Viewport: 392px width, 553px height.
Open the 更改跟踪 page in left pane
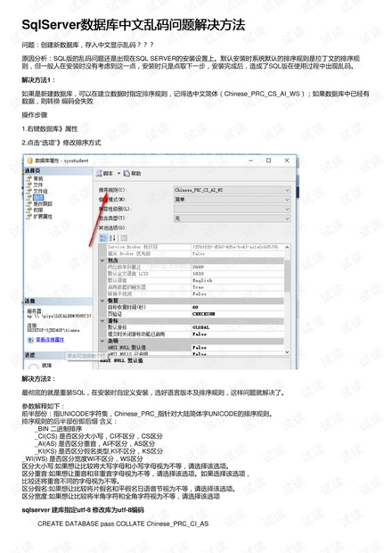click(42, 203)
